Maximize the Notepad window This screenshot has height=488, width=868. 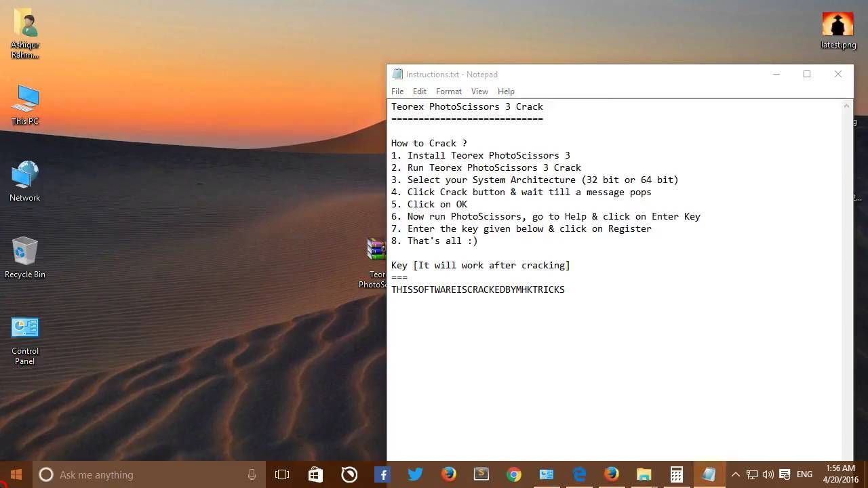pyautogui.click(x=807, y=74)
